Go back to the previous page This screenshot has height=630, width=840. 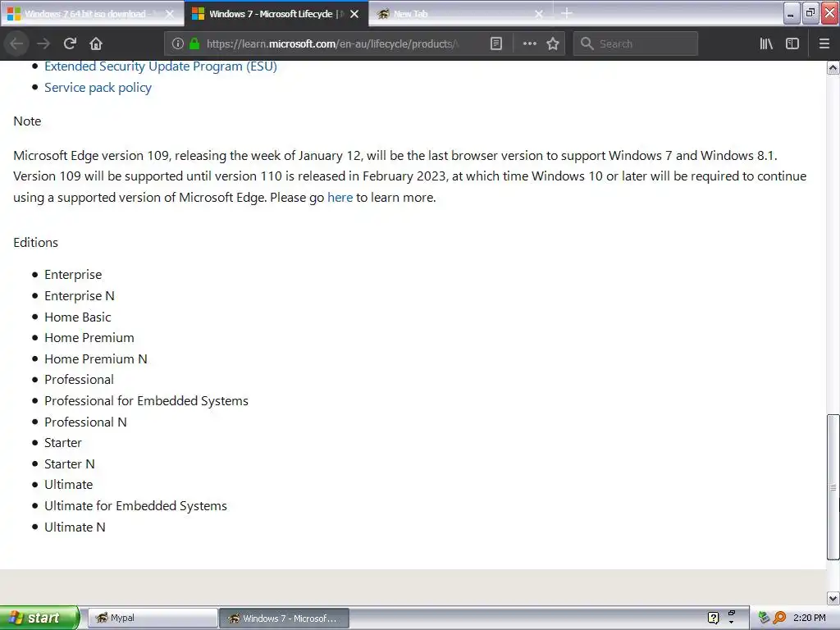tap(16, 44)
